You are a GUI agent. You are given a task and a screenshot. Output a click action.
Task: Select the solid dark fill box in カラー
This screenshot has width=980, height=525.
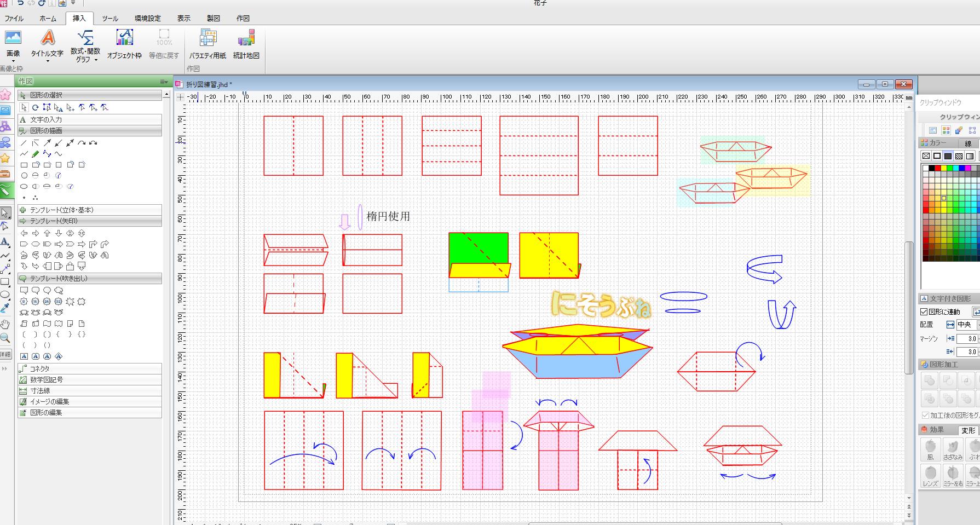point(948,156)
